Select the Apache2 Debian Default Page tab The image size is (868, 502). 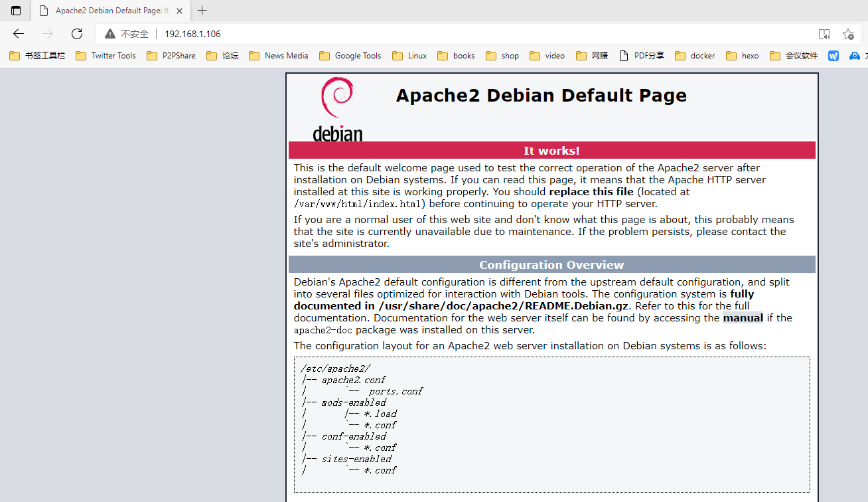tap(111, 11)
